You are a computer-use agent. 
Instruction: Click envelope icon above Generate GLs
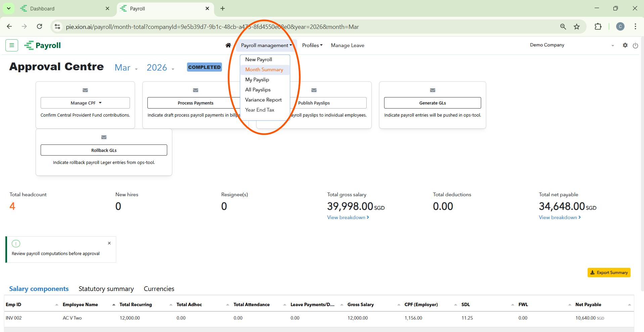(432, 90)
